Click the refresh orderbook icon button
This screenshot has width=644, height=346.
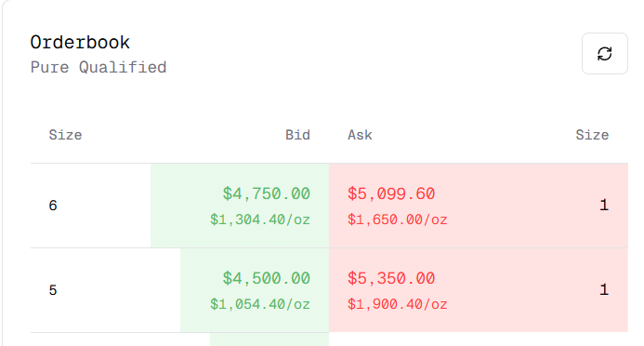(x=605, y=54)
